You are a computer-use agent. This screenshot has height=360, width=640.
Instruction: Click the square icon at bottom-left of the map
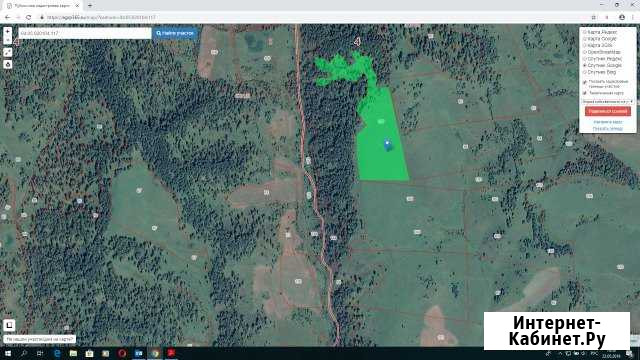[x=9, y=325]
